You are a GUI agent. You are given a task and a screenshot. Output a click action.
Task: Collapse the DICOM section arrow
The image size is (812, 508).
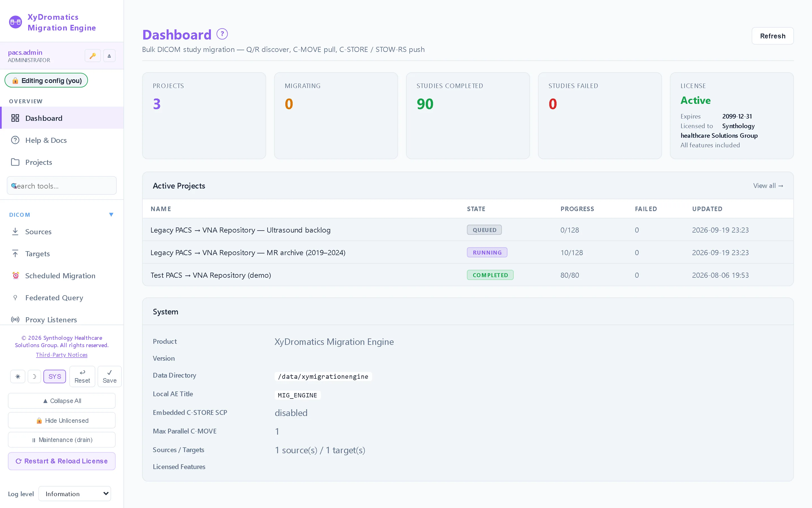pos(111,215)
